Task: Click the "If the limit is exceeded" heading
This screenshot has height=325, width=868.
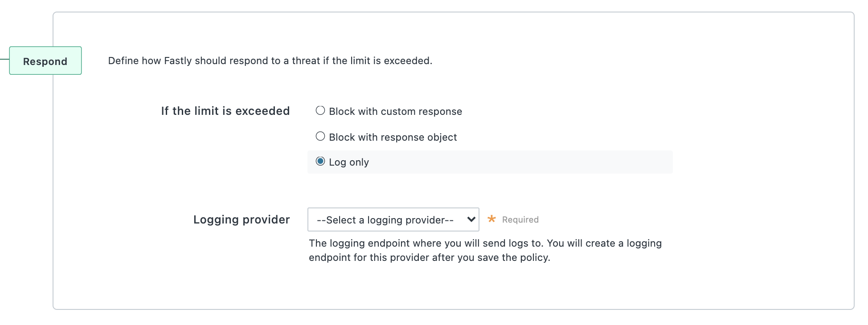Action: pyautogui.click(x=225, y=111)
